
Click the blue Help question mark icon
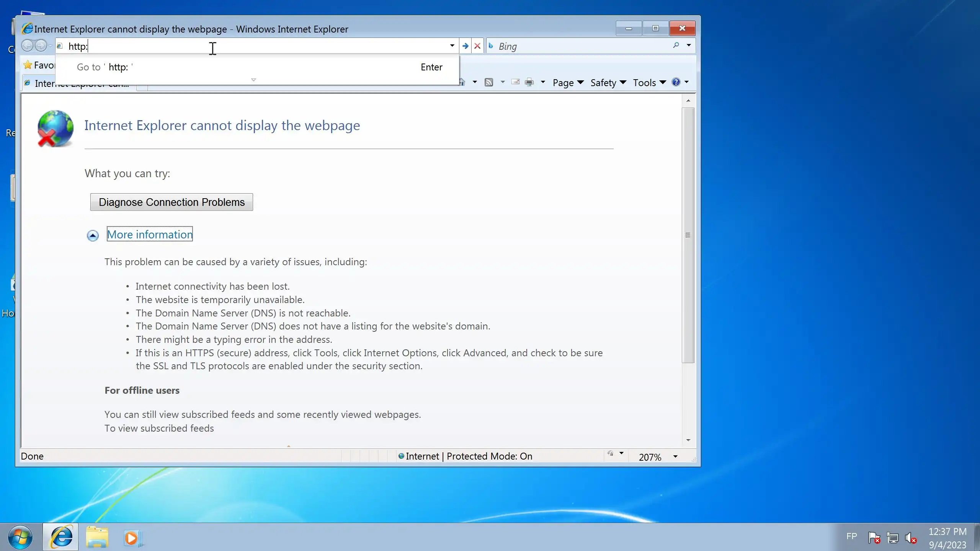click(676, 82)
